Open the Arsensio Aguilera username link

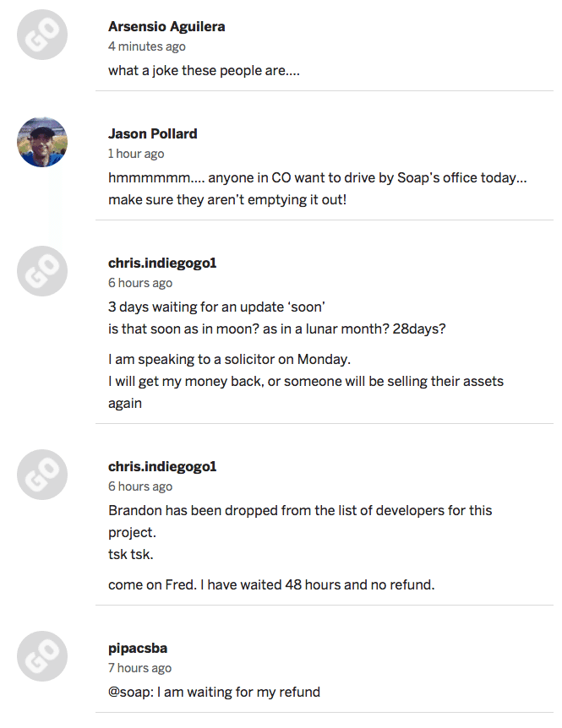coord(166,26)
